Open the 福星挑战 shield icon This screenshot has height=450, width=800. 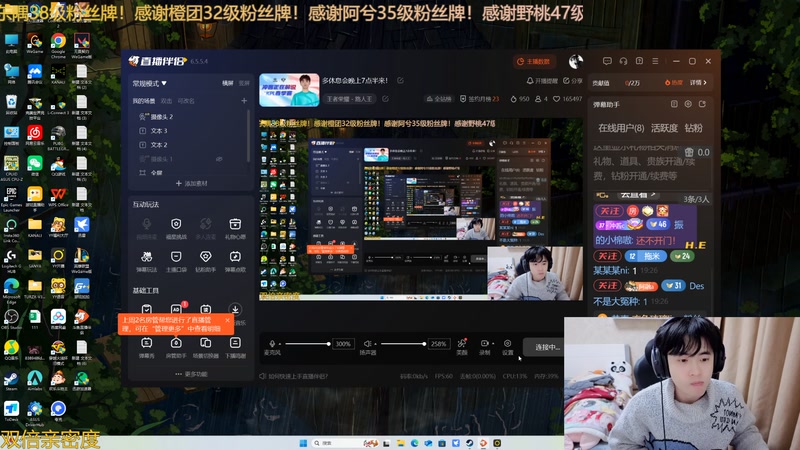tap(176, 224)
